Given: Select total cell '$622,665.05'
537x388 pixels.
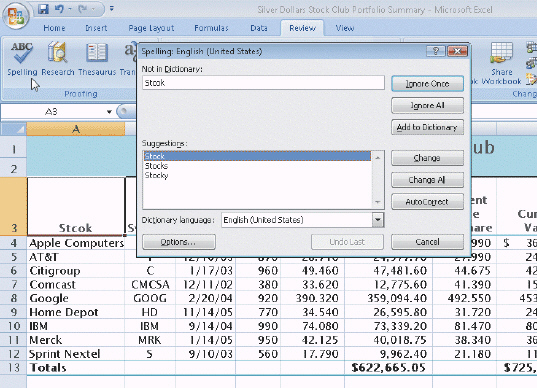Looking at the screenshot, I should point(388,368).
